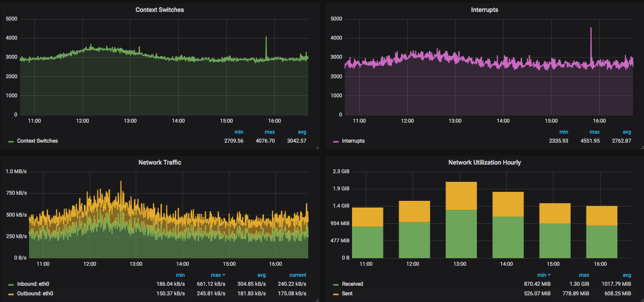Click the 13:00 green Received bar
Screen dimensions: 644x302
pyautogui.click(x=461, y=234)
